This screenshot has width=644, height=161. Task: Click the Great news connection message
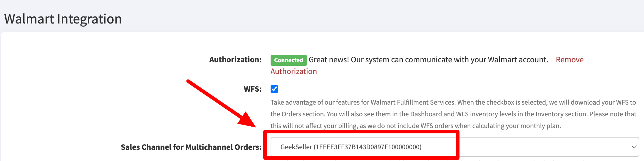click(x=428, y=60)
